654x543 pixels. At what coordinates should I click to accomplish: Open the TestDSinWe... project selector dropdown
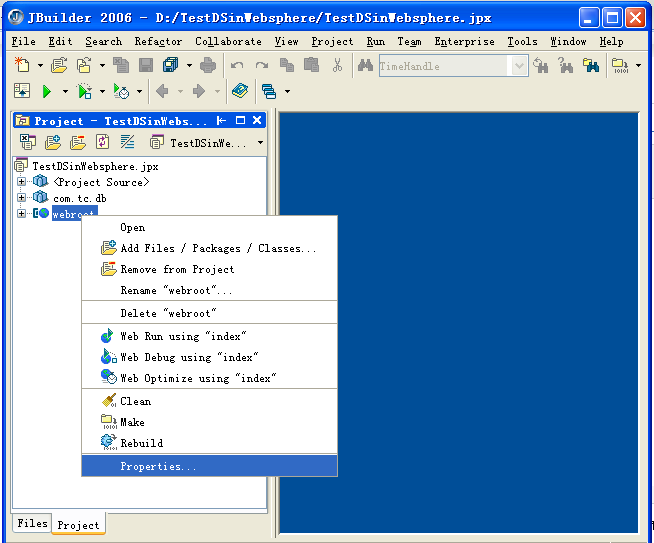coord(260,143)
